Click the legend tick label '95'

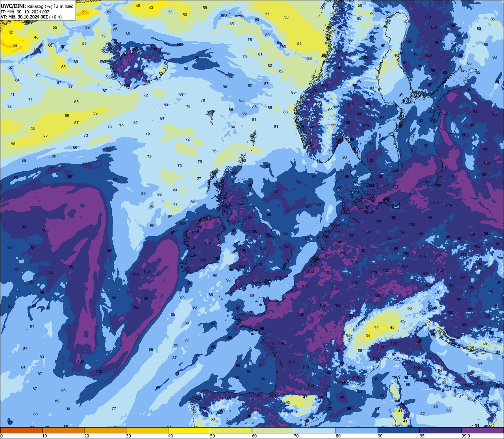422,436
